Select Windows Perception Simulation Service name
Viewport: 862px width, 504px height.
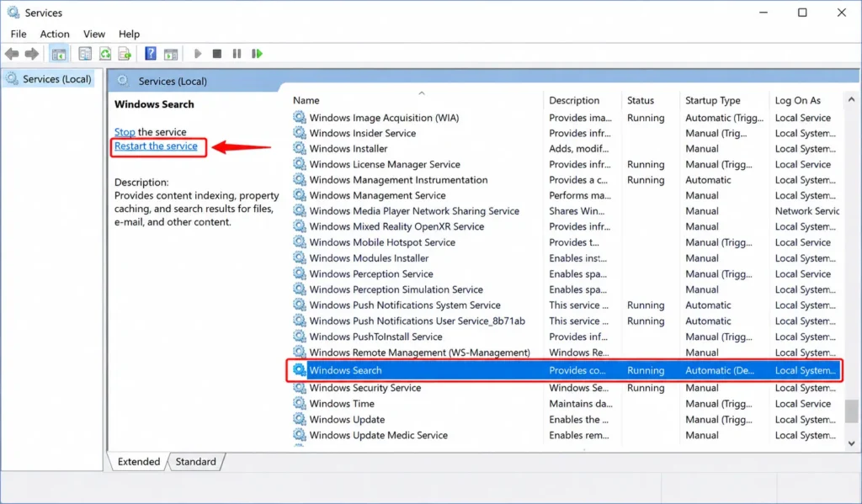[x=396, y=289]
